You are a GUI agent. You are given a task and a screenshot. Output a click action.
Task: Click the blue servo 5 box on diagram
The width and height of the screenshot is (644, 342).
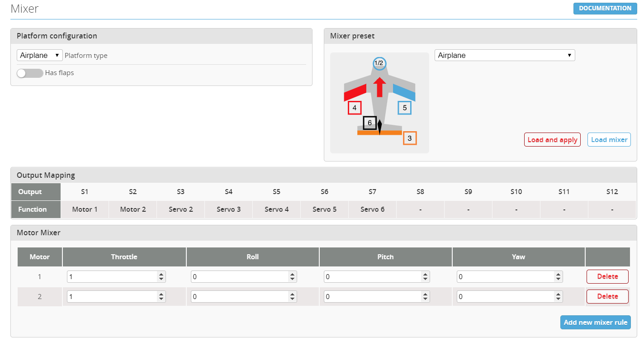pyautogui.click(x=404, y=108)
